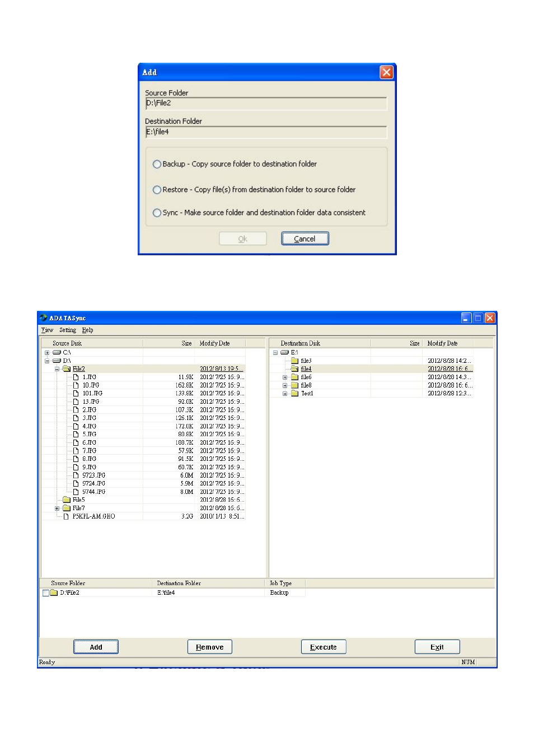This screenshot has height=756, width=534.
Task: Click the file4 folder icon
Action: [295, 369]
